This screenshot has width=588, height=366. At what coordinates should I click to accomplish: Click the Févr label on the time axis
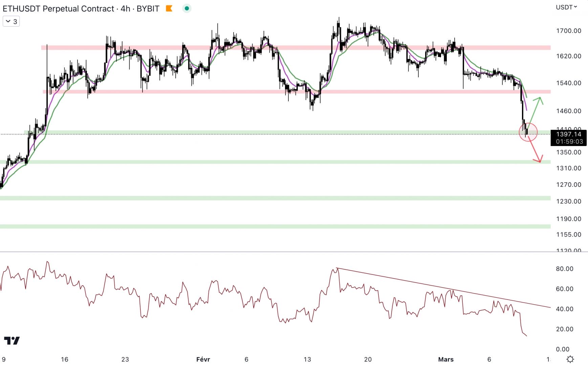tap(203, 360)
